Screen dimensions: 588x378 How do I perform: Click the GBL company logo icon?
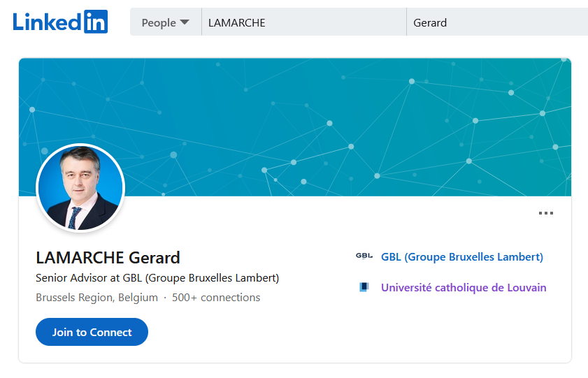(x=364, y=256)
